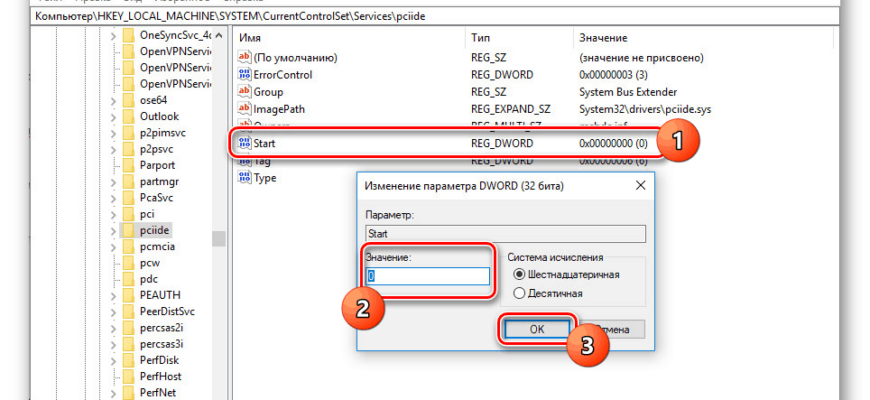Image resolution: width=870 pixels, height=400 pixels.
Task: Select the Parport key label
Action: [157, 165]
